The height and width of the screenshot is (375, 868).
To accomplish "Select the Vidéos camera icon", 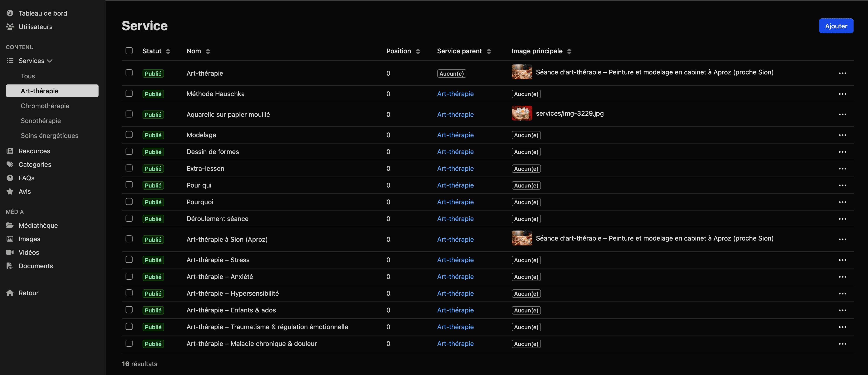I will click(10, 252).
